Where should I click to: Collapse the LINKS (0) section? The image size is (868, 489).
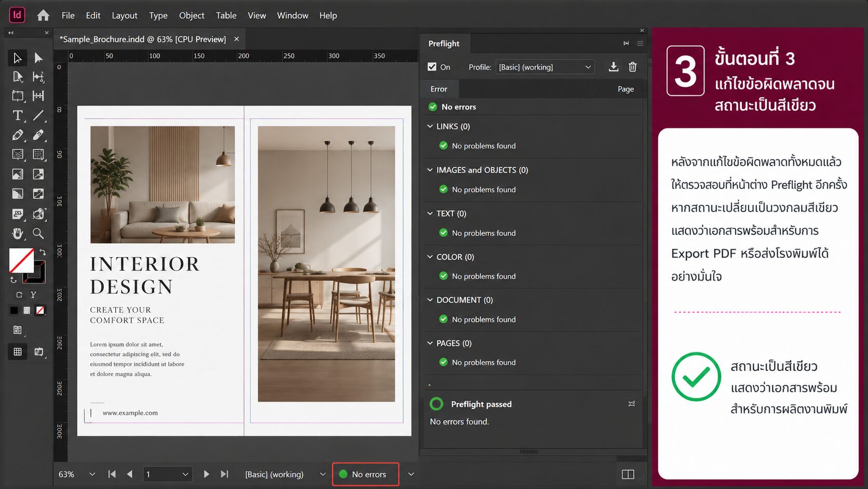tap(430, 126)
